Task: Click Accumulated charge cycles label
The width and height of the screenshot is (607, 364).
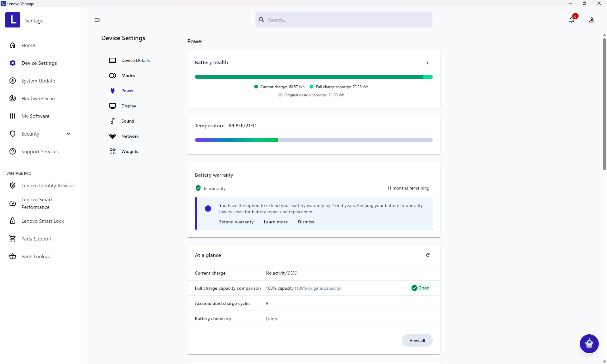Action: pyautogui.click(x=223, y=303)
